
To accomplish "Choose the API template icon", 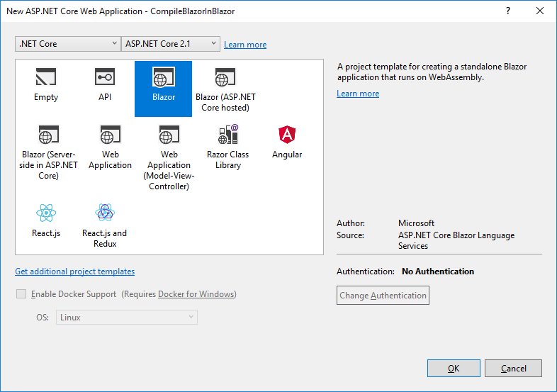I will pos(105,77).
